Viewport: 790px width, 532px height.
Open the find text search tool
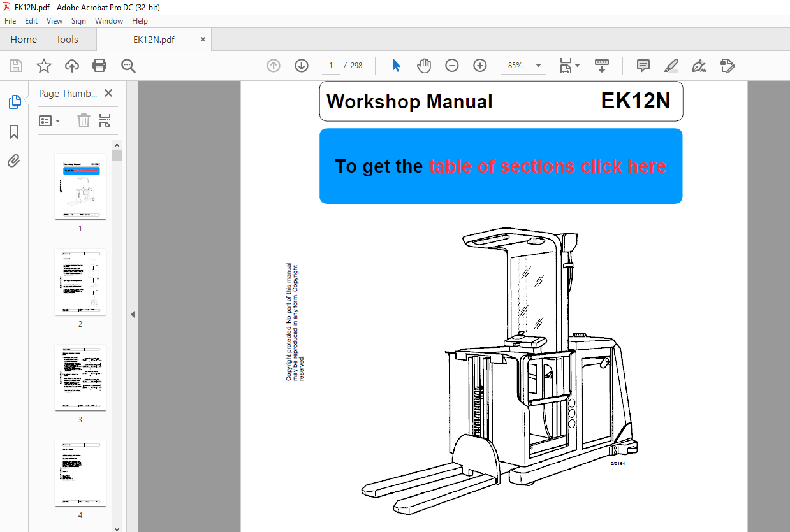[128, 66]
